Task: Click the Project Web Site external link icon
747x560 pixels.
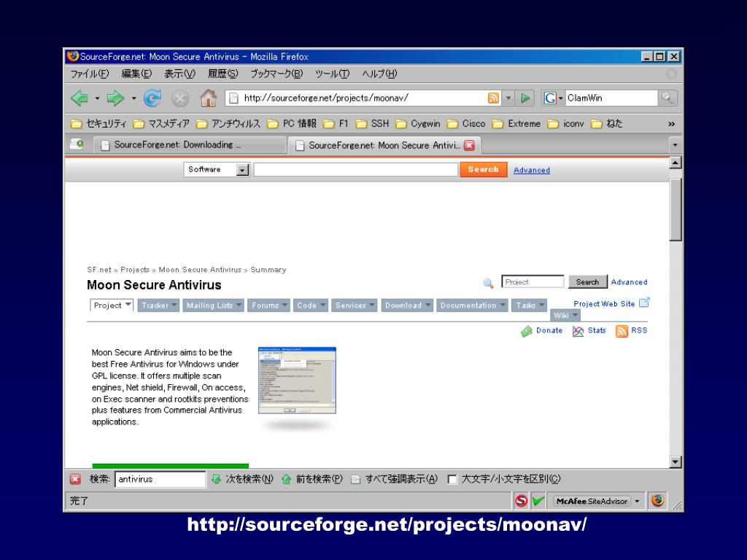Action: 644,303
